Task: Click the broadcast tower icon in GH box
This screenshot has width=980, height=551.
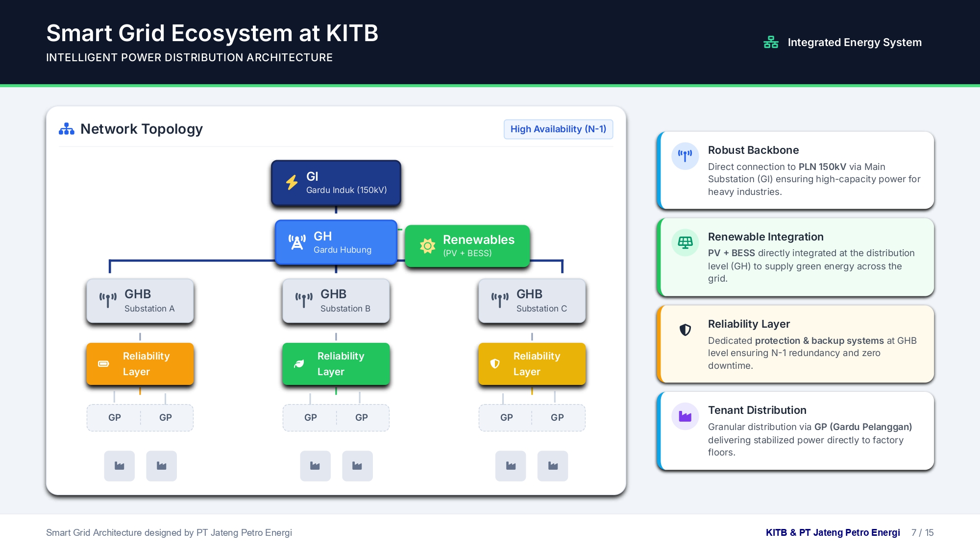Action: [297, 242]
